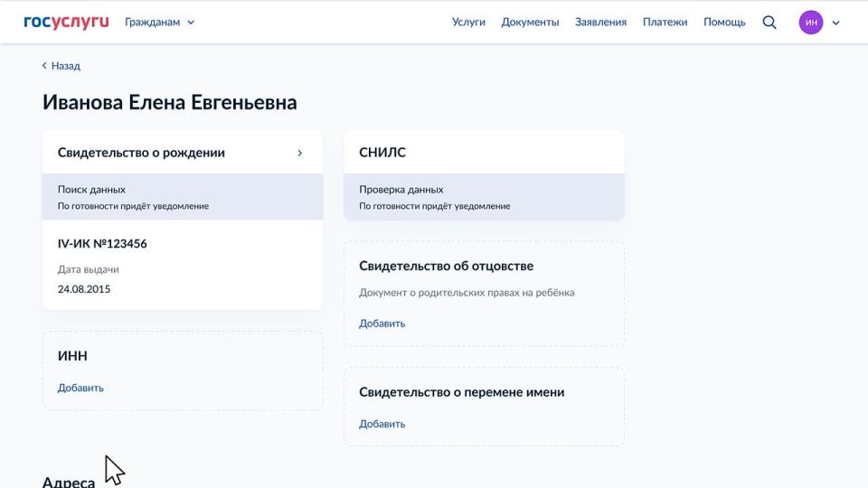Click the Поиск данных status banner

pyautogui.click(x=182, y=197)
